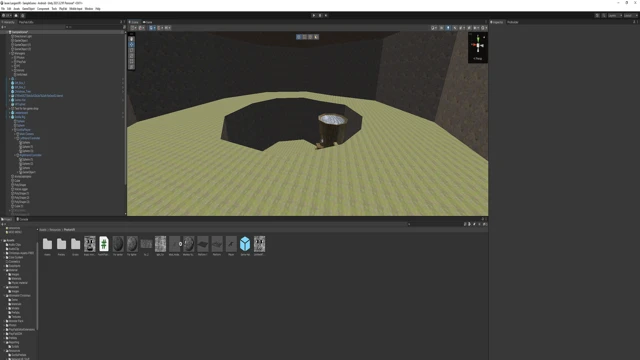Open the GameObject menu
640x360 pixels.
click(x=29, y=9)
